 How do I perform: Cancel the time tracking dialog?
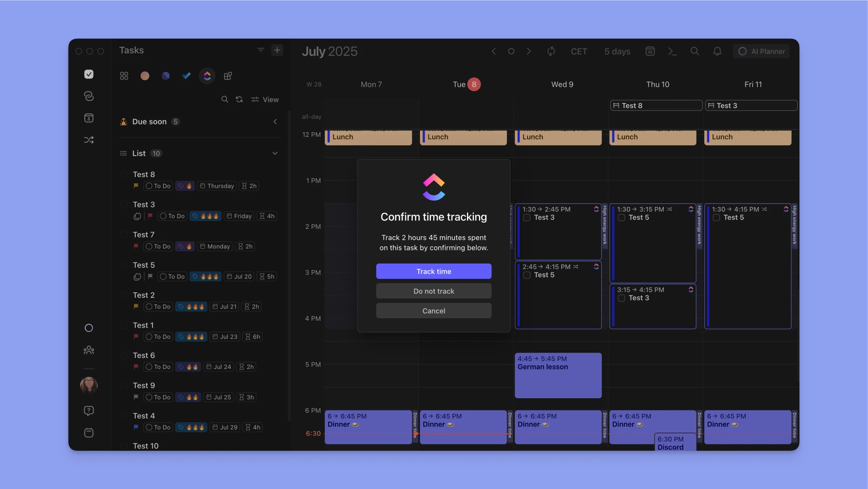[434, 311]
